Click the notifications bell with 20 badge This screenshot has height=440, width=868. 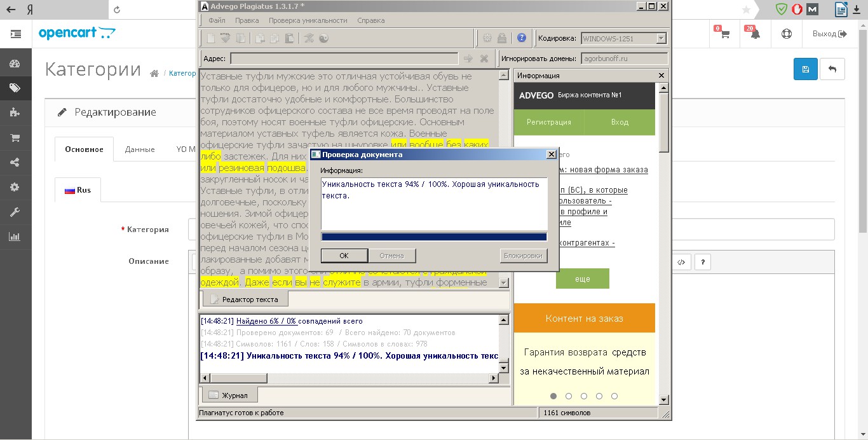tap(754, 34)
